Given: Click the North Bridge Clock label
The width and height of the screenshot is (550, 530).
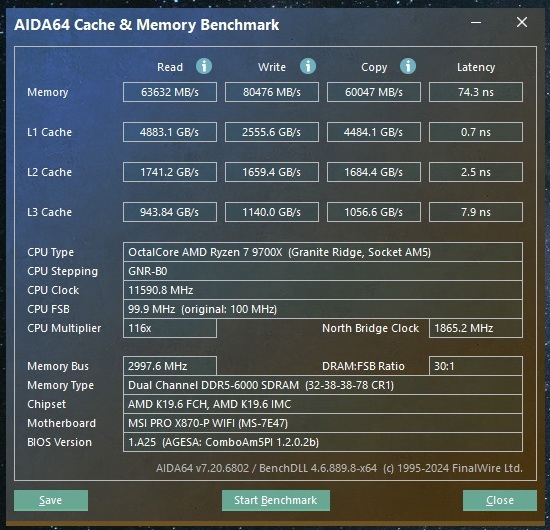Looking at the screenshot, I should (370, 328).
